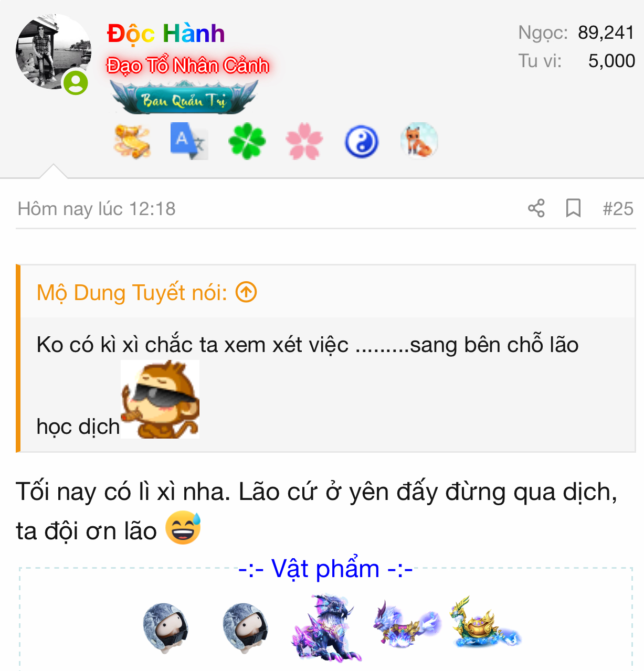Open the Độc Hành username link
Viewport: 644px width, 671px height.
(x=166, y=34)
